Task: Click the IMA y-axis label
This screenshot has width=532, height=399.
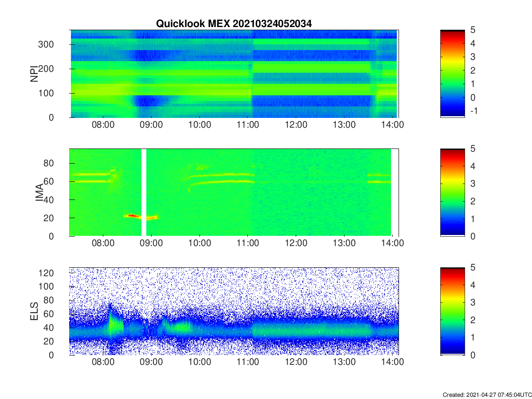Action: 39,192
